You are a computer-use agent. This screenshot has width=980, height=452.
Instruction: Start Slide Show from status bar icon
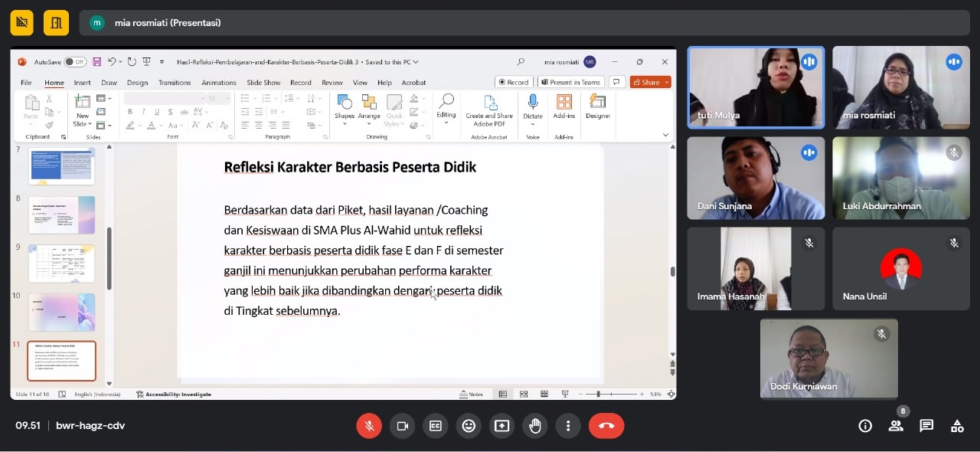click(x=565, y=394)
